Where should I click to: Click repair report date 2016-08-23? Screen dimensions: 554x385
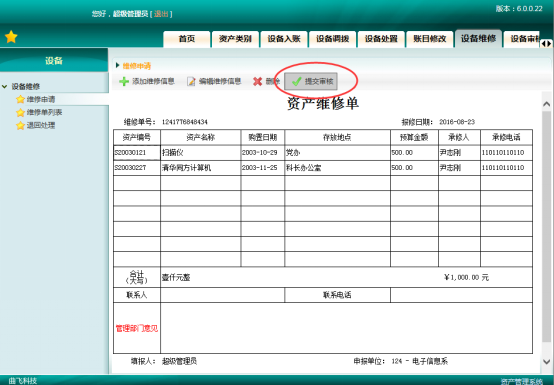click(x=457, y=122)
